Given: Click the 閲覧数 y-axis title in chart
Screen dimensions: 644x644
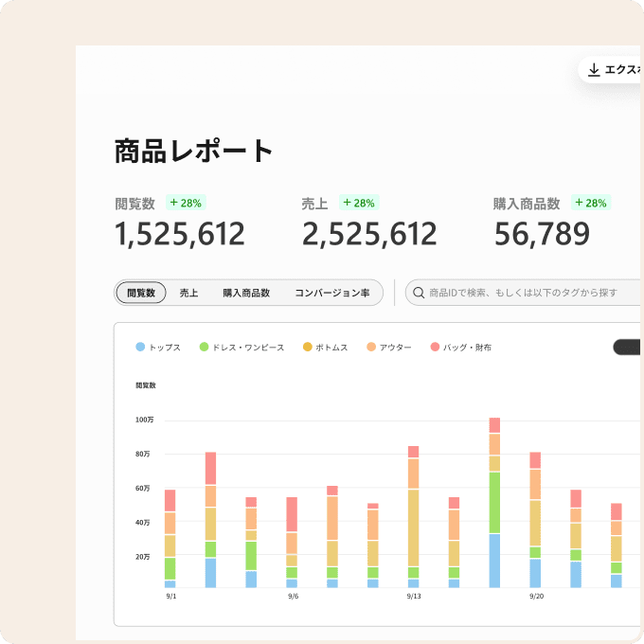Looking at the screenshot, I should pyautogui.click(x=146, y=385).
